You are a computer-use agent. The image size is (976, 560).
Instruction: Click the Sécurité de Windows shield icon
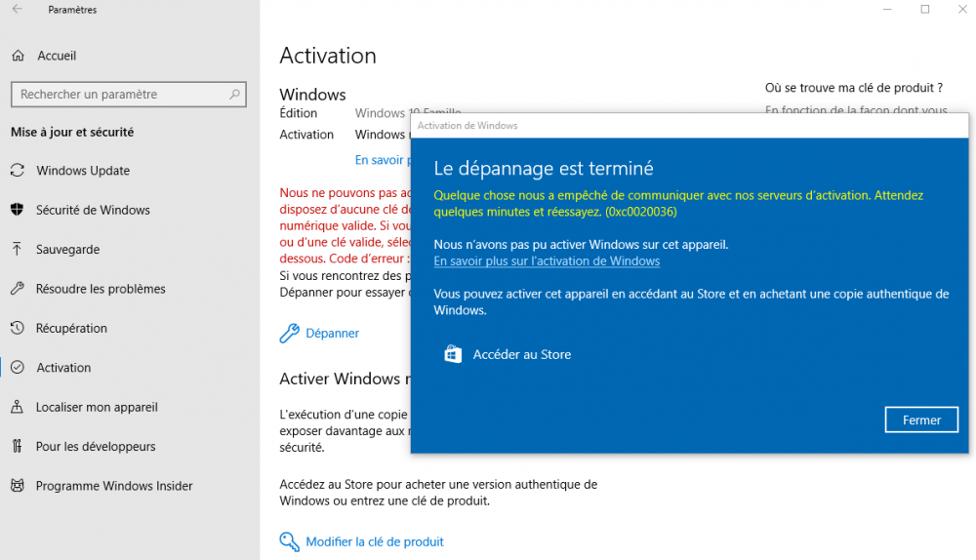pos(18,210)
